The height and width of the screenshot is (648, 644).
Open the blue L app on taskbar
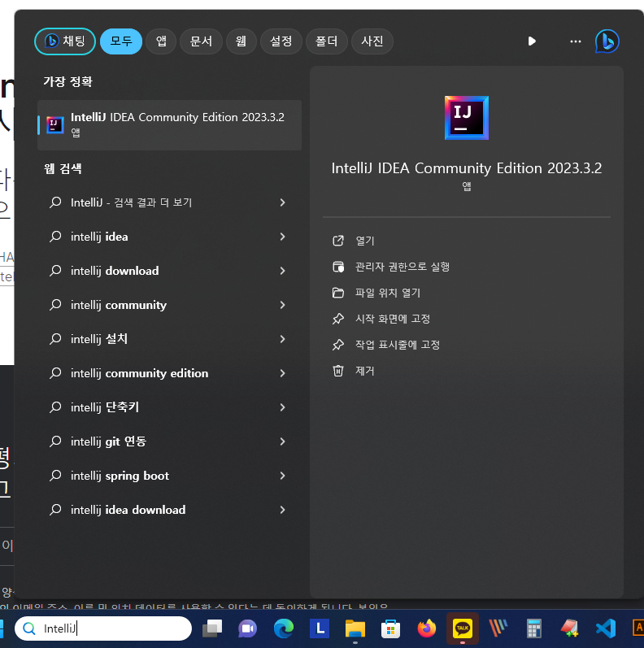click(x=320, y=628)
